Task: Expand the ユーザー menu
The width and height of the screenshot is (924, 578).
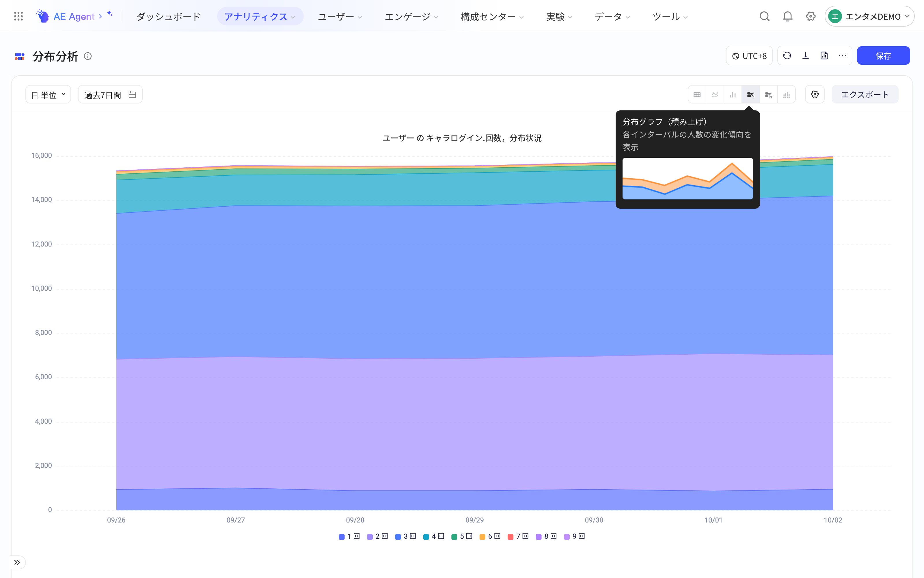Action: (x=340, y=16)
